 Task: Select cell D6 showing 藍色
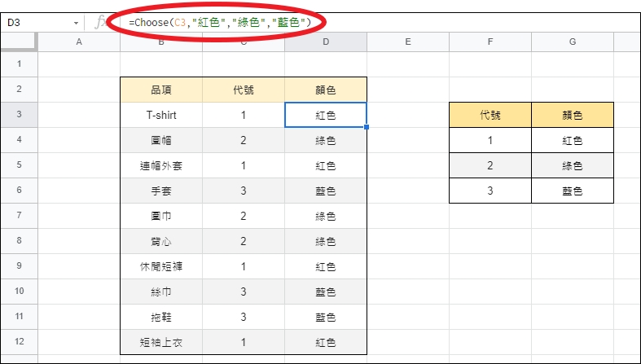[x=326, y=191]
